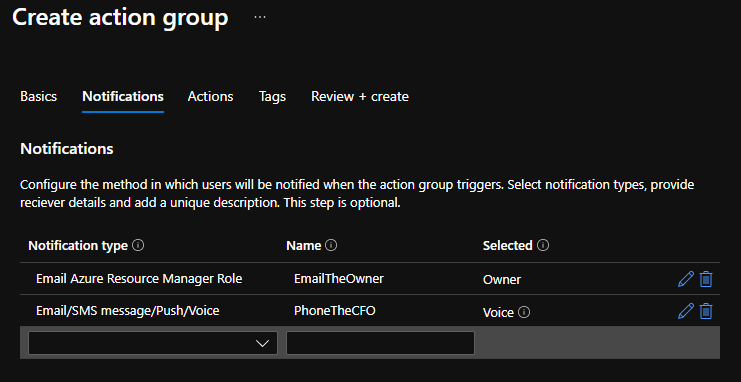The height and width of the screenshot is (382, 741).
Task: Click the EmailTheOwner name cell
Action: pyautogui.click(x=339, y=279)
